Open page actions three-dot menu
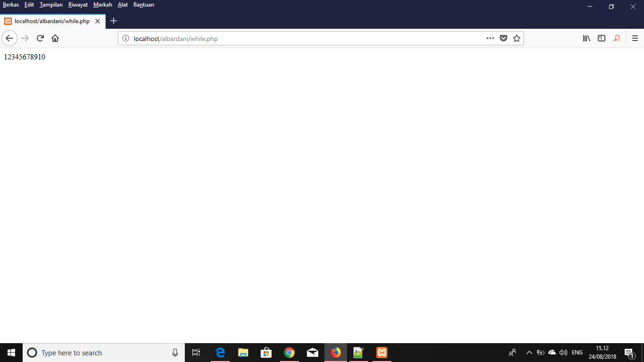 (490, 38)
